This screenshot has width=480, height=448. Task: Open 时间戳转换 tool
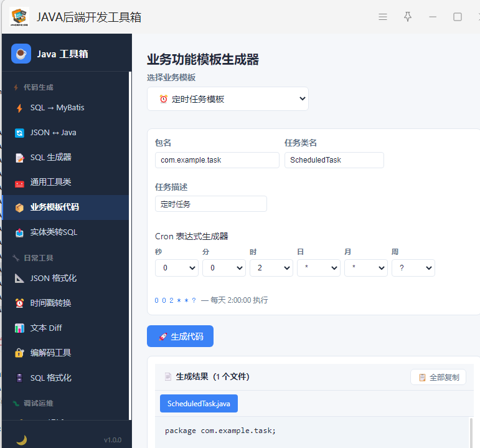click(x=65, y=303)
